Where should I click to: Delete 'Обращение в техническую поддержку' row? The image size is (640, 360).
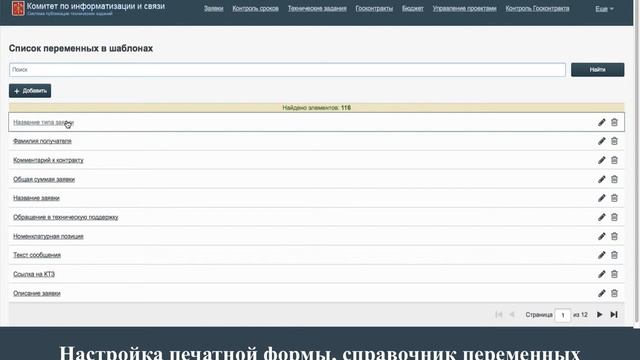point(614,217)
